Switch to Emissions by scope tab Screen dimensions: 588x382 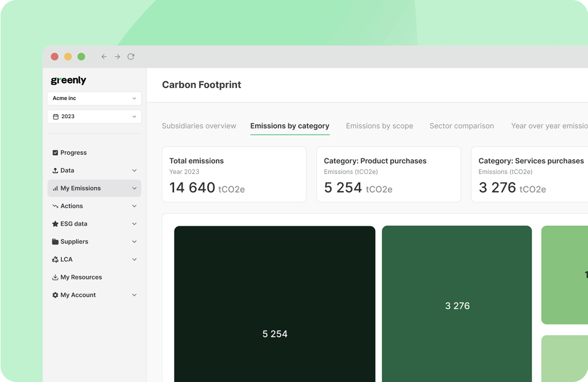pyautogui.click(x=379, y=126)
